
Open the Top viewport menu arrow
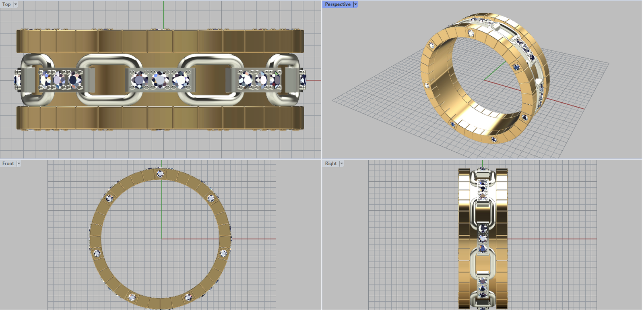tap(16, 4)
